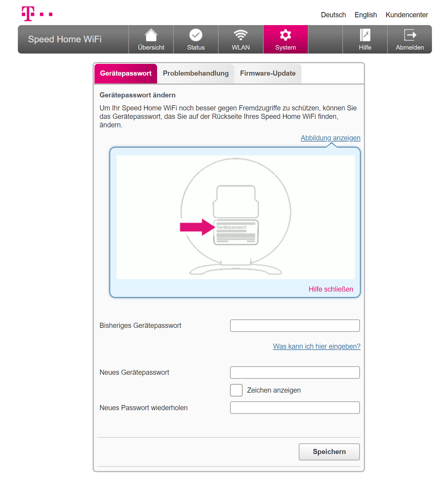Click the device password illustration image
The width and height of the screenshot is (448, 487).
click(x=236, y=217)
